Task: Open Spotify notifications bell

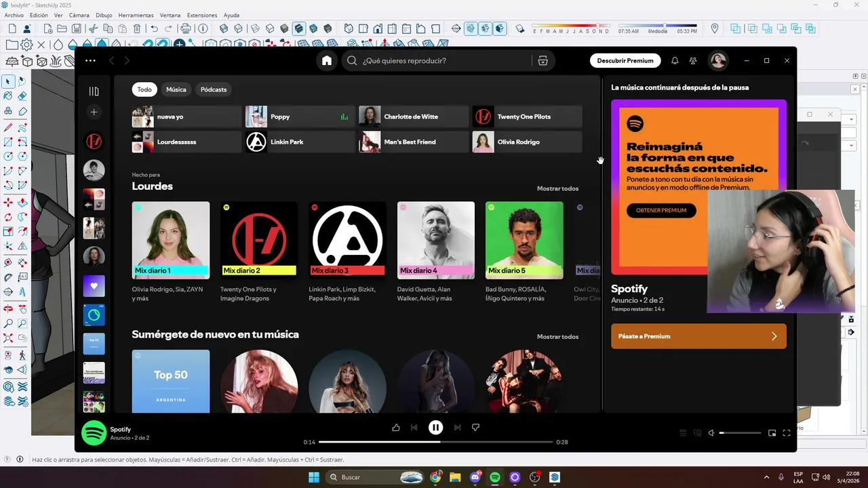Action: (x=675, y=60)
